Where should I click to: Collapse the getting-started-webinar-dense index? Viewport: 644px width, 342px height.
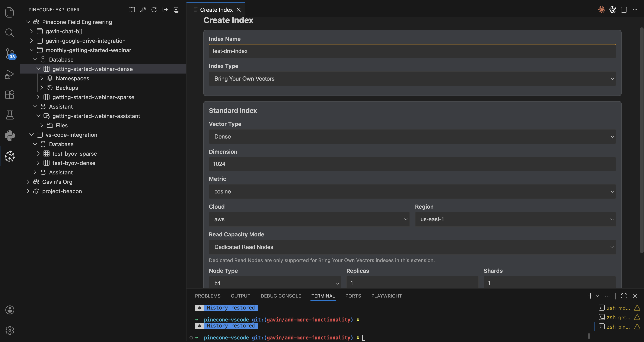38,69
